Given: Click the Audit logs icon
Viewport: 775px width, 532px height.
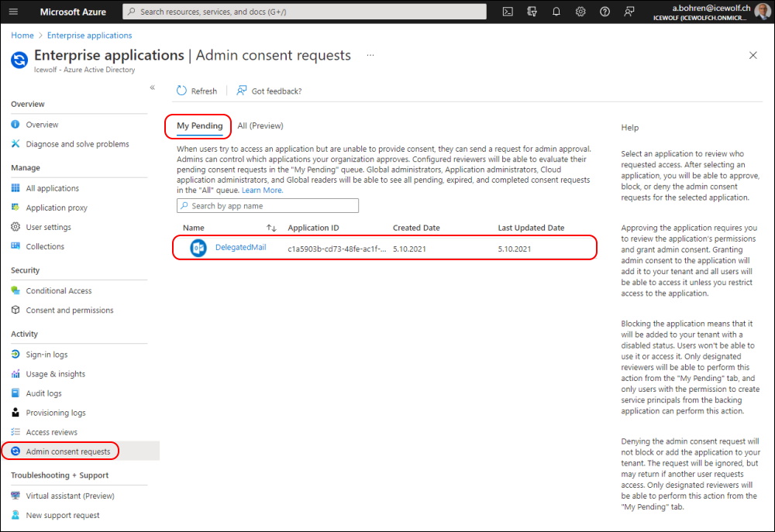Looking at the screenshot, I should coord(15,393).
